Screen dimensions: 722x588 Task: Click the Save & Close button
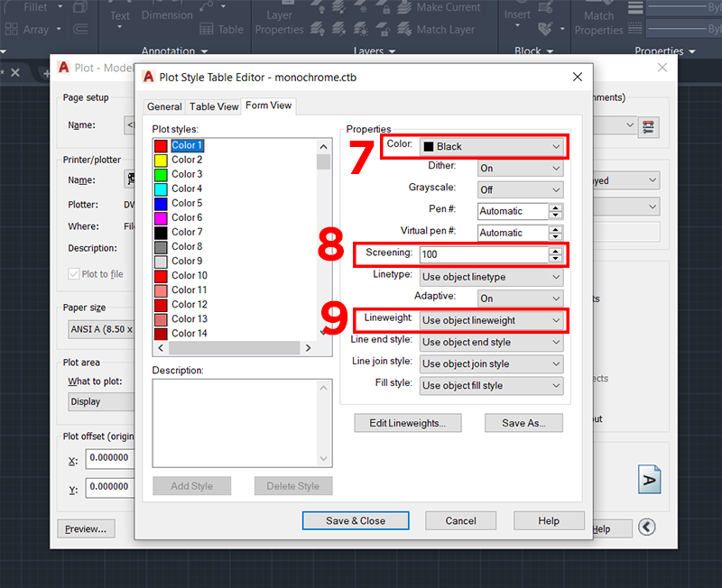point(356,520)
